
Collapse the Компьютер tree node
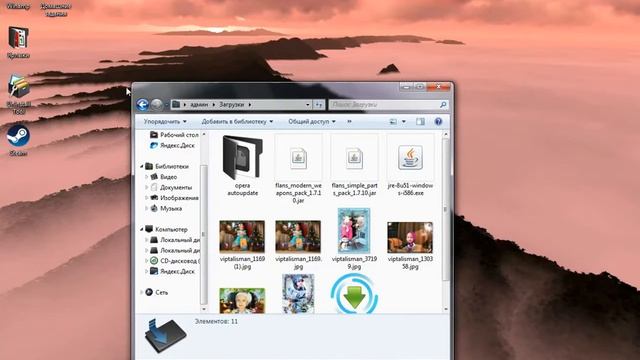(x=142, y=229)
